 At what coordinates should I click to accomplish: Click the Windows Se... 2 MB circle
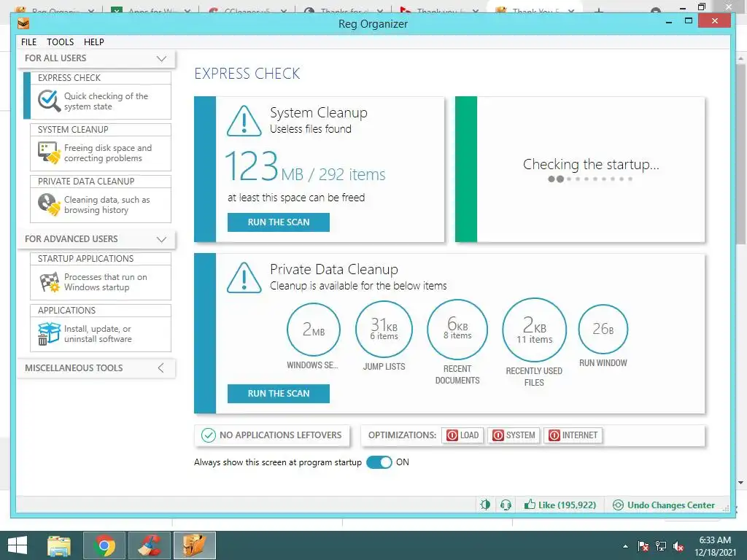(x=314, y=330)
